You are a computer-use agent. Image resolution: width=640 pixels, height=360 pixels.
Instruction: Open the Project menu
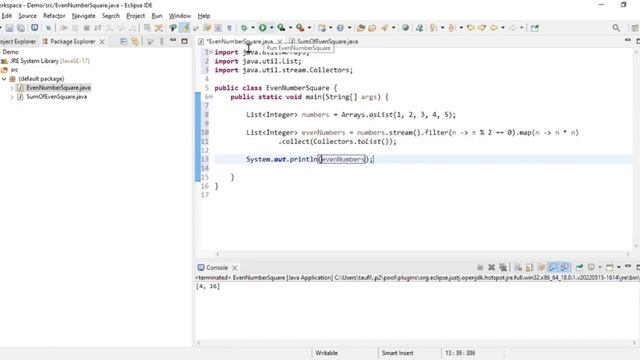[136, 16]
